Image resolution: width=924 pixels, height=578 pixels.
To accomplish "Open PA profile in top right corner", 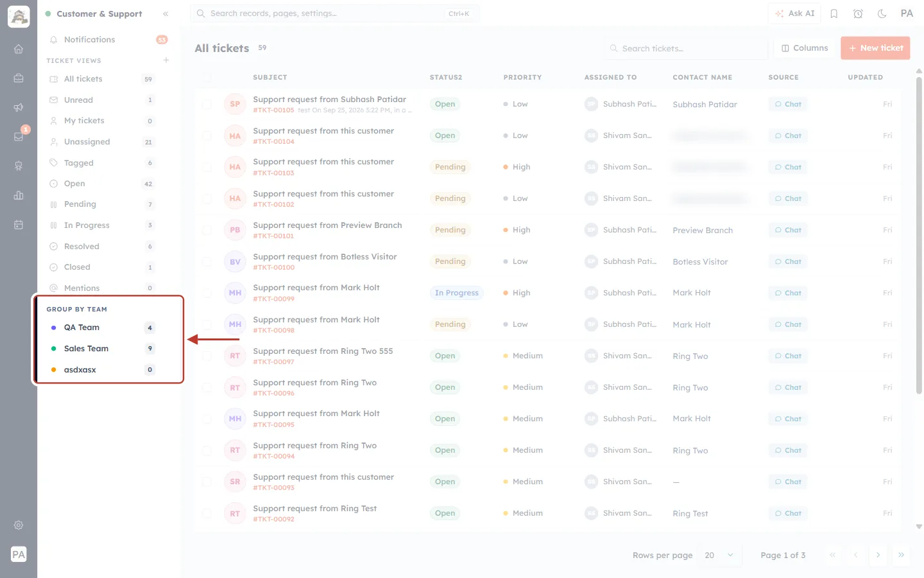I will [x=907, y=13].
